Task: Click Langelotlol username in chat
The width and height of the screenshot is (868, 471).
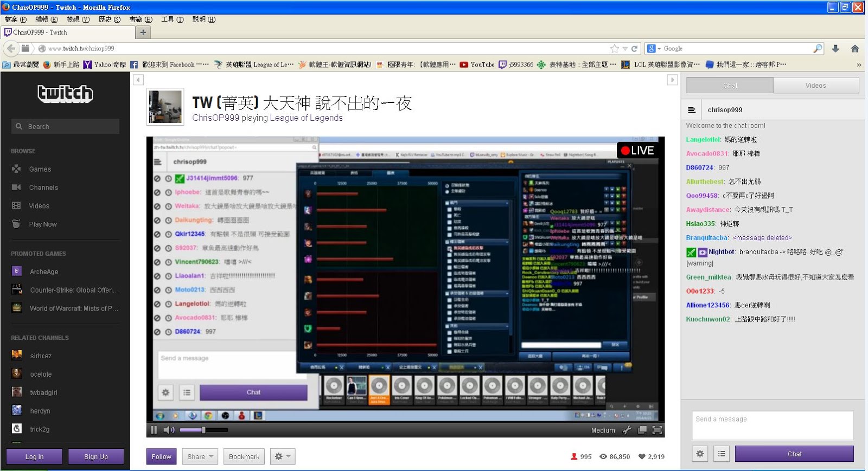Action: [x=703, y=139]
